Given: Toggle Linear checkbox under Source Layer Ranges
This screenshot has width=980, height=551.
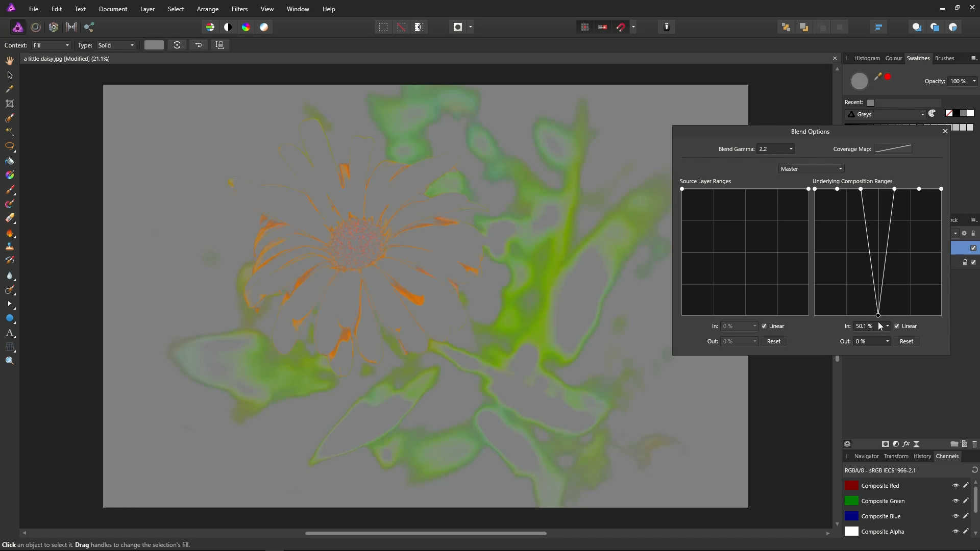Looking at the screenshot, I should [764, 326].
